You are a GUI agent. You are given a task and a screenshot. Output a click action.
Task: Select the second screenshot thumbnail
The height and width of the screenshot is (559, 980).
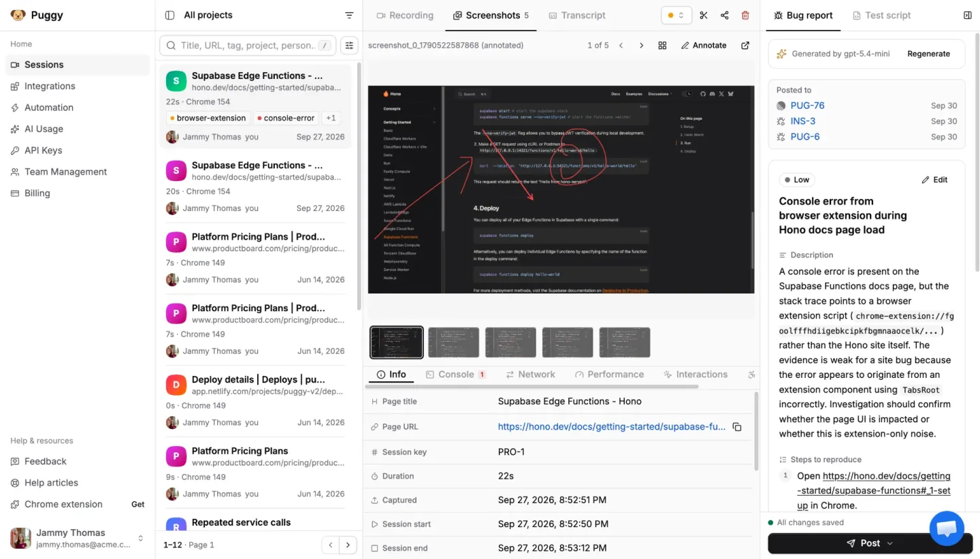[x=454, y=342]
